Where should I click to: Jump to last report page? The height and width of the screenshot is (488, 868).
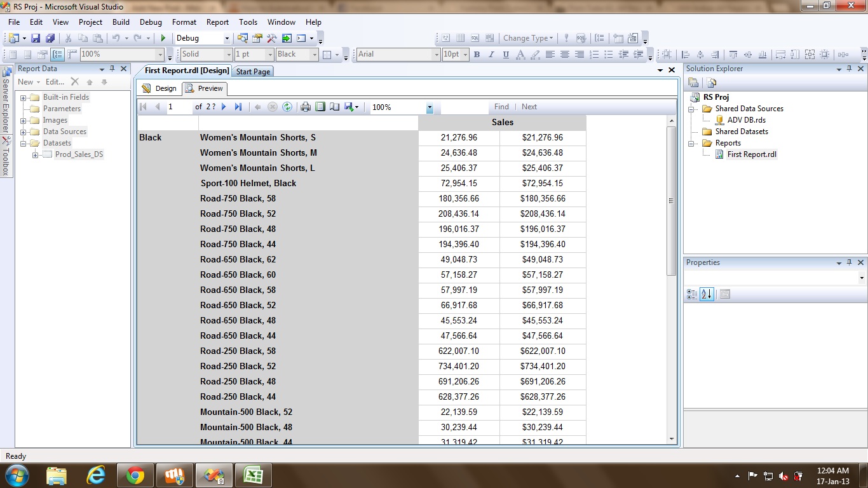click(x=238, y=107)
